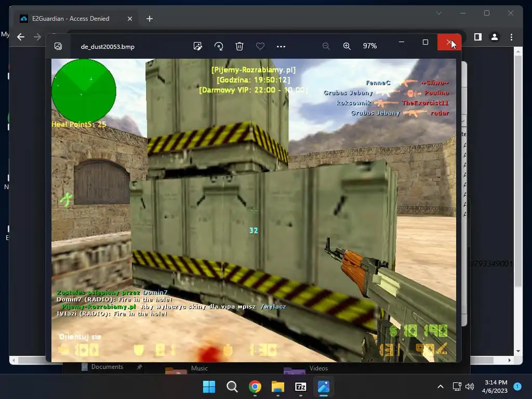The height and width of the screenshot is (399, 532).
Task: Open the Chrome tab search chevron
Action: [x=438, y=13]
